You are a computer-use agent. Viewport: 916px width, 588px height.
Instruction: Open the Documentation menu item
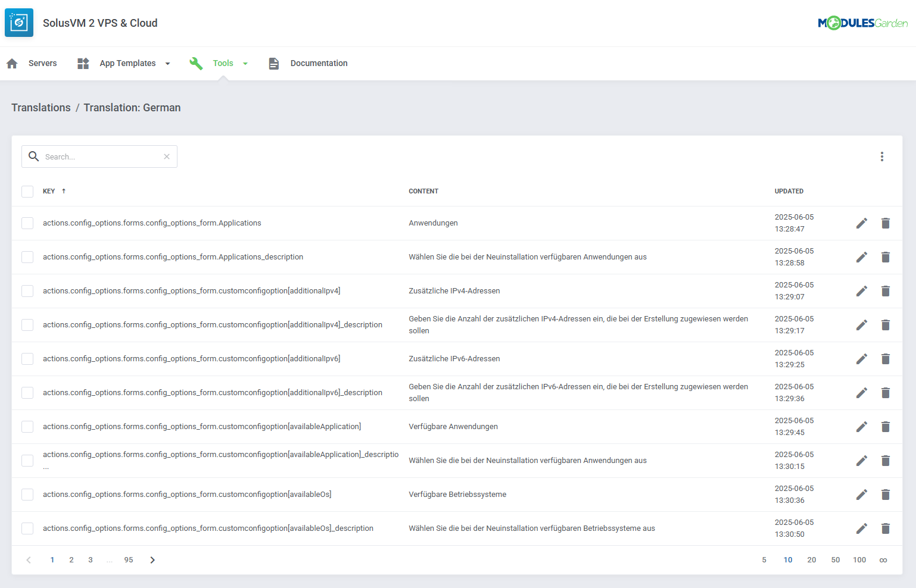(319, 63)
